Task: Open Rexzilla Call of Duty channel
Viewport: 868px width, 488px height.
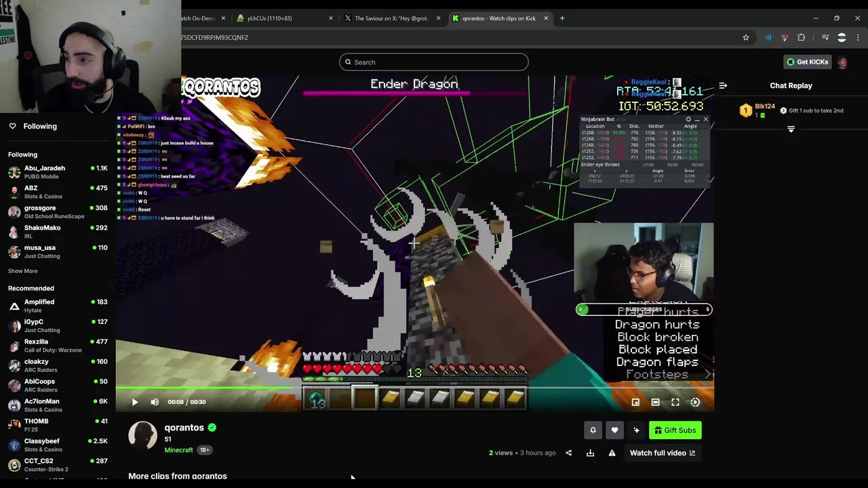Action: point(58,346)
